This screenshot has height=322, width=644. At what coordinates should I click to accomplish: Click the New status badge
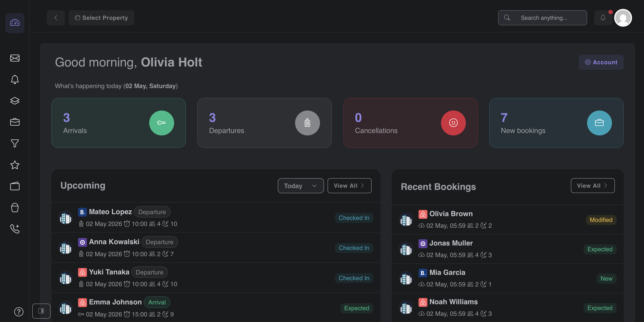606,278
